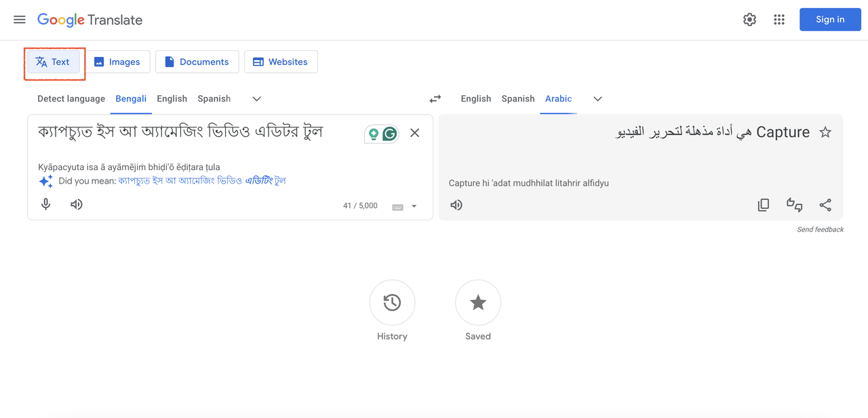Swap source and target languages

coord(435,99)
